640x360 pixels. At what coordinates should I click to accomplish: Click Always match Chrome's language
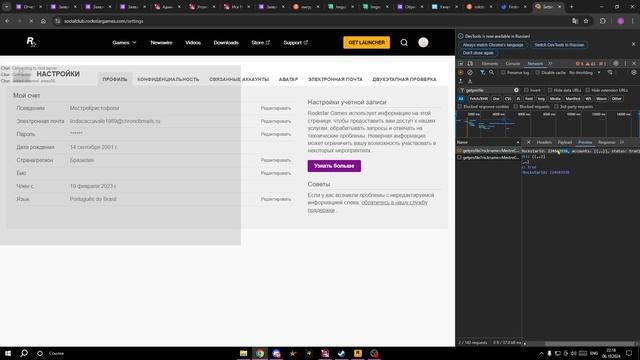[x=493, y=45]
